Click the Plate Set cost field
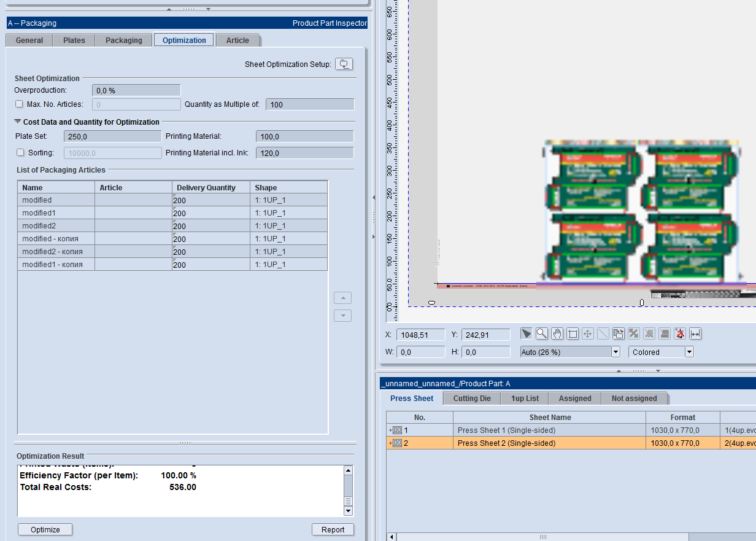This screenshot has height=541, width=756. [112, 136]
